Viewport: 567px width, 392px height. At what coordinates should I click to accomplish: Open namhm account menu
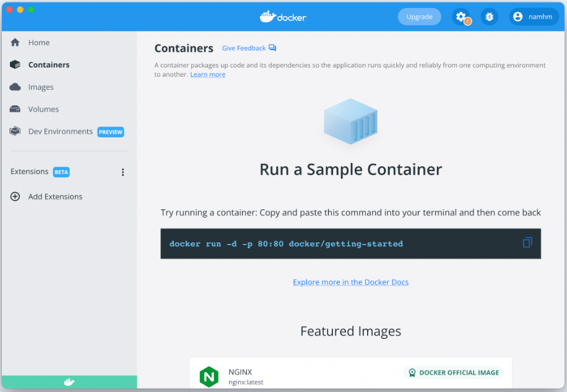click(x=534, y=17)
